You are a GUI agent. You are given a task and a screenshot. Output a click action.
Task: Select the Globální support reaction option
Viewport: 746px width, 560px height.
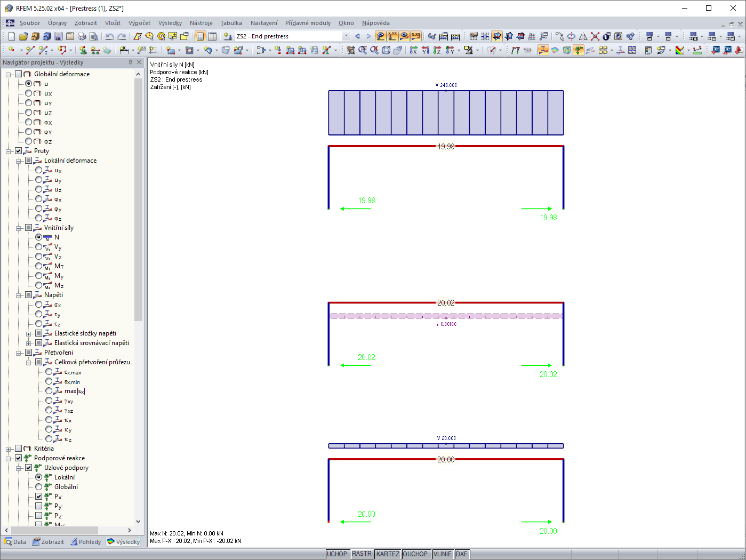pyautogui.click(x=39, y=487)
